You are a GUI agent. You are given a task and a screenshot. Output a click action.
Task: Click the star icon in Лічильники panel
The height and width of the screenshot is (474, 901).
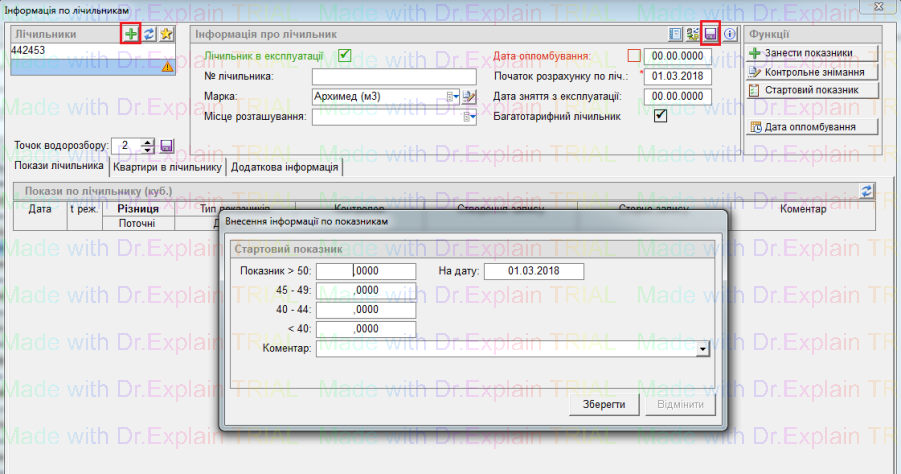[x=166, y=34]
